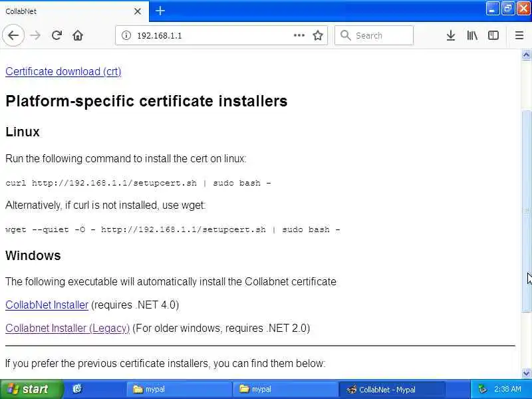Open the downloads panel
The image size is (532, 399).
coord(451,35)
